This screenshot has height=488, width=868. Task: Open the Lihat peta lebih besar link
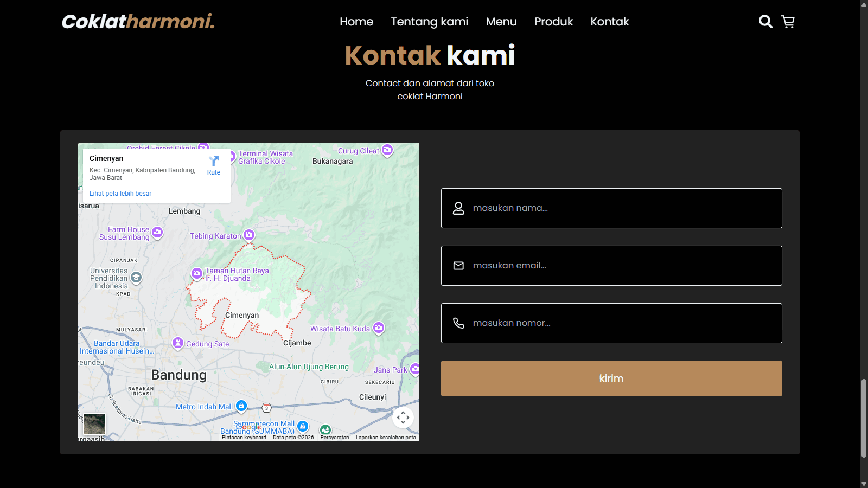pos(120,193)
